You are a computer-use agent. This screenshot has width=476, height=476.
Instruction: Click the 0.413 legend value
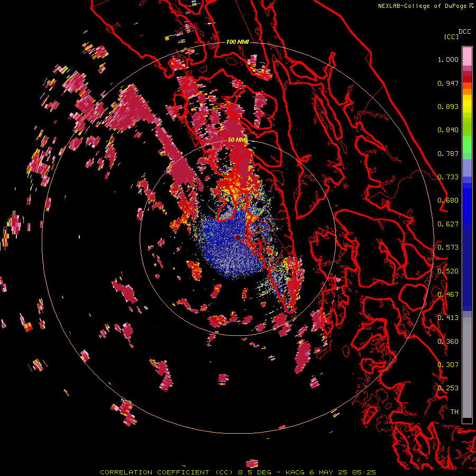pyautogui.click(x=448, y=318)
